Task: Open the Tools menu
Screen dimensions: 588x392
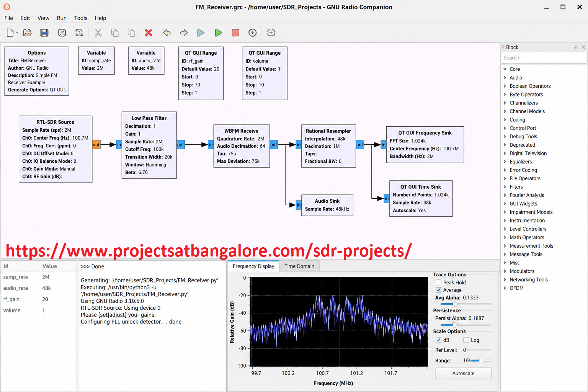Action: (81, 18)
